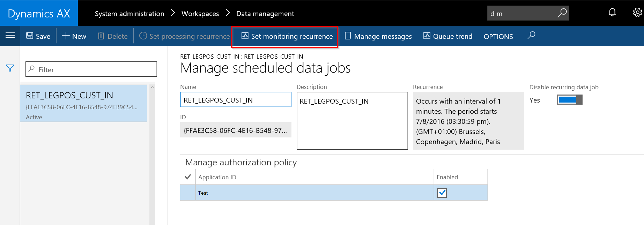Screen dimensions: 644x225
Task: Collapse Manage authorization policy section
Action: coord(241,163)
